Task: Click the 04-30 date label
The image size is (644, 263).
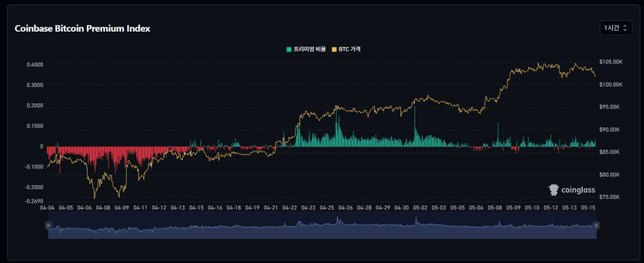Action: (x=401, y=208)
